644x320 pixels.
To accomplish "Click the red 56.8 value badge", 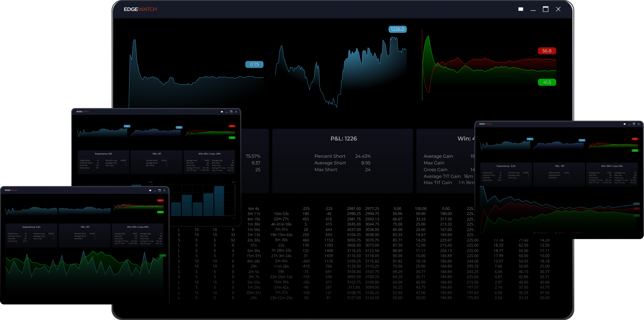I will pos(547,51).
